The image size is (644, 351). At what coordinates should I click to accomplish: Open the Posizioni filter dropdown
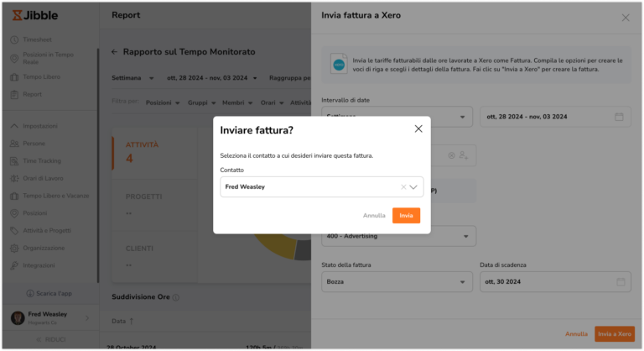[163, 102]
